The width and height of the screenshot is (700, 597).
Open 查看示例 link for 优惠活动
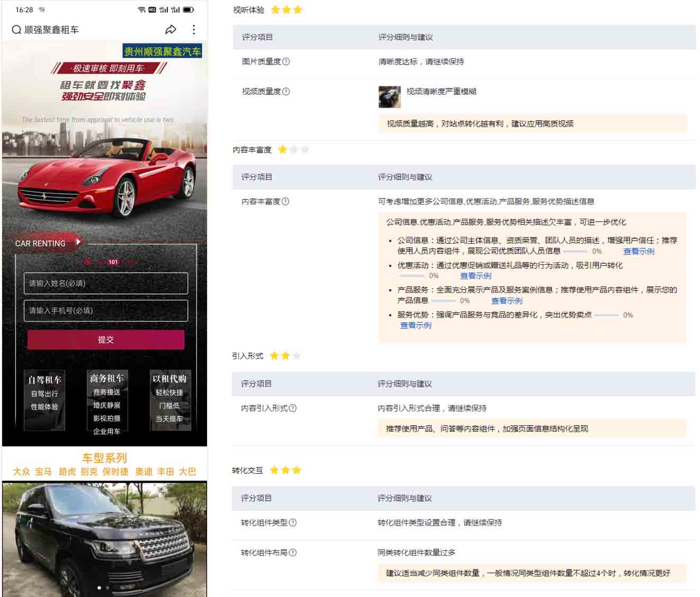(475, 276)
